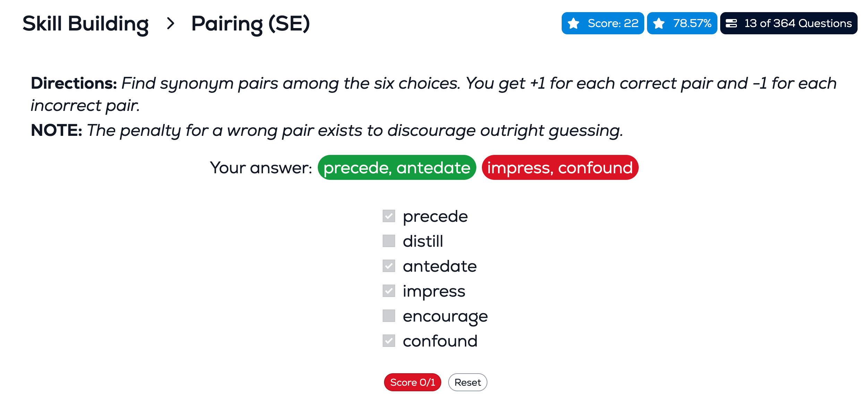Open the Pairing (SE) breadcrumb
The width and height of the screenshot is (868, 402).
click(250, 24)
